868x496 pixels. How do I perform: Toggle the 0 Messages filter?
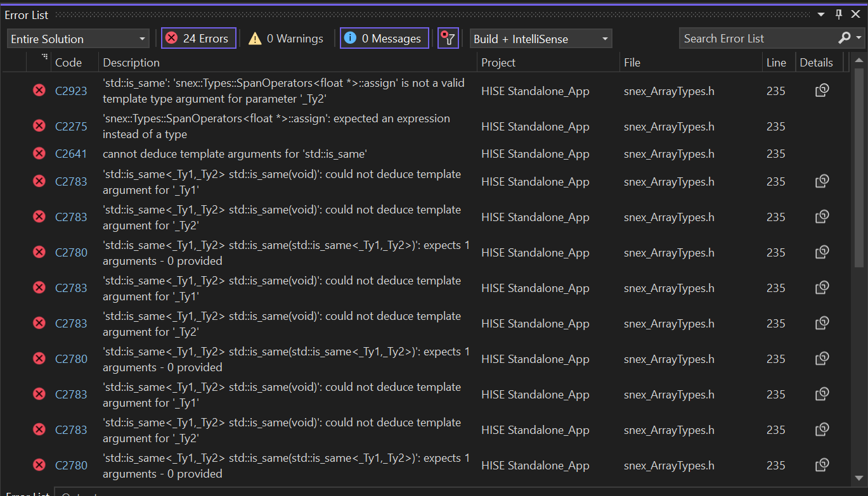tap(384, 39)
